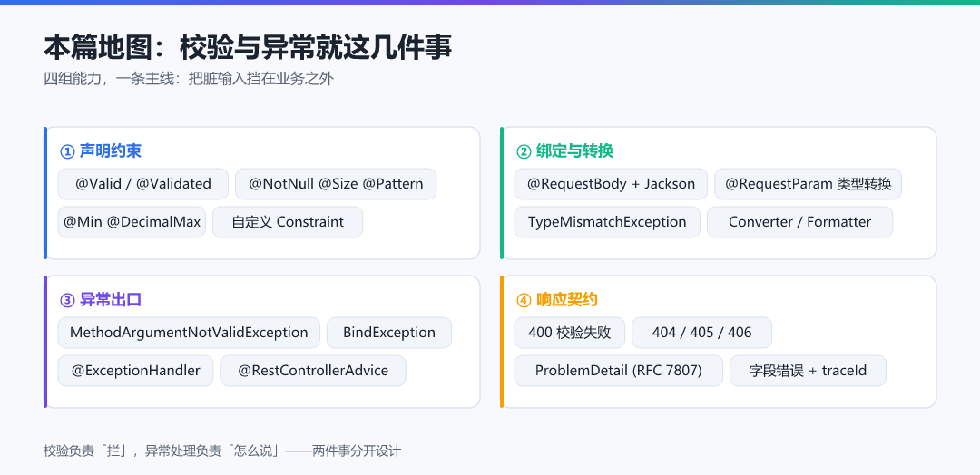Click the @ExceptionHandler chip
Viewport: 980px width, 475px height.
pos(135,371)
